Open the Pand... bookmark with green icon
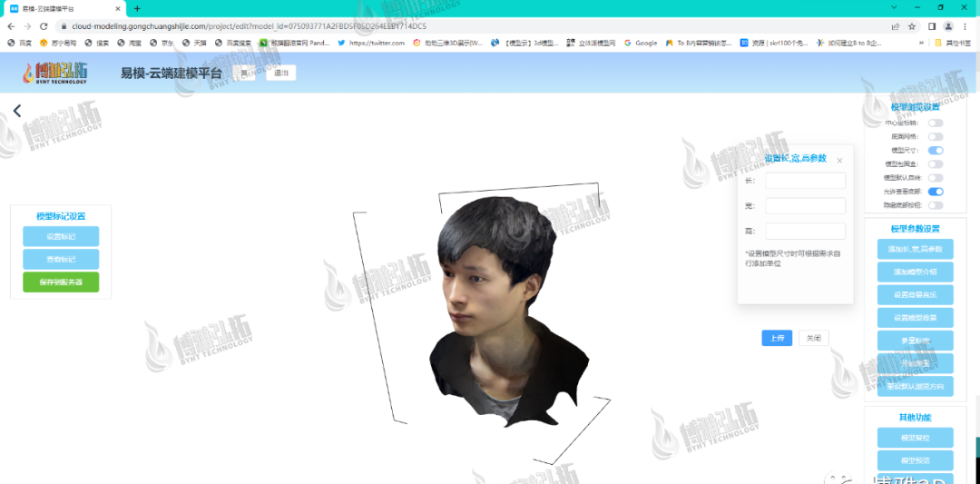 tap(294, 44)
